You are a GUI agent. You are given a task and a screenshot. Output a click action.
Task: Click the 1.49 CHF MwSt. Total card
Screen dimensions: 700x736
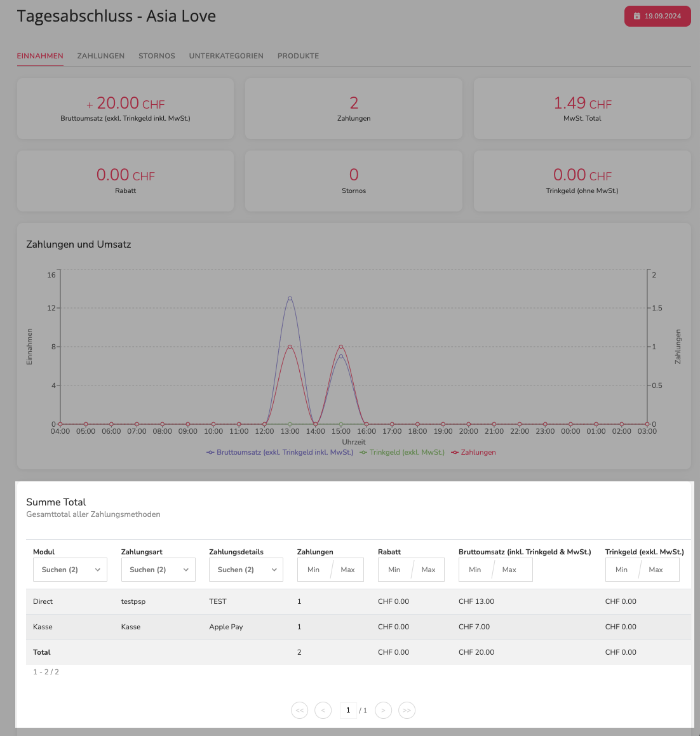(x=582, y=109)
